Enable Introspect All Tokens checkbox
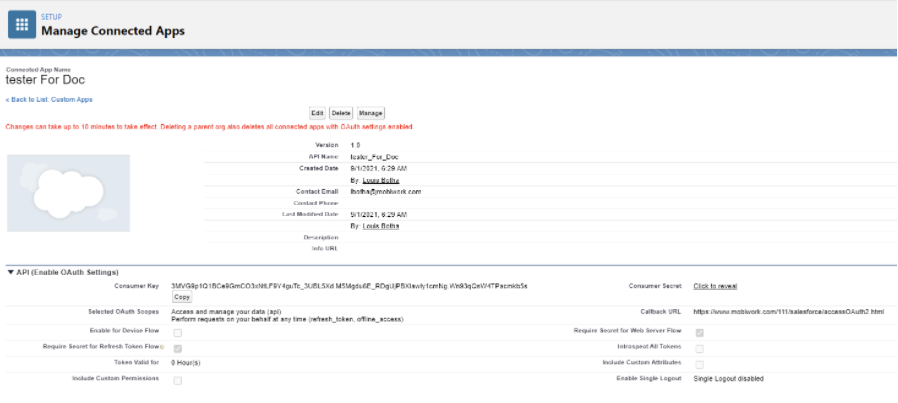The width and height of the screenshot is (898, 403). [699, 348]
